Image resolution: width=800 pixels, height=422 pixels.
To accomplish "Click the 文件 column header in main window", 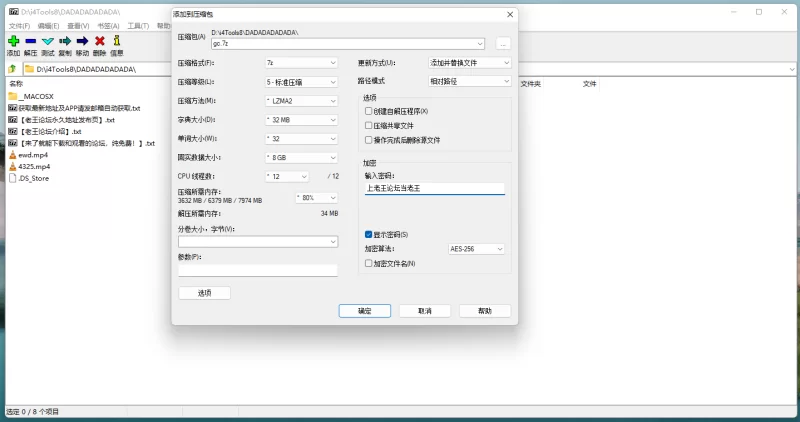I will click(x=589, y=84).
